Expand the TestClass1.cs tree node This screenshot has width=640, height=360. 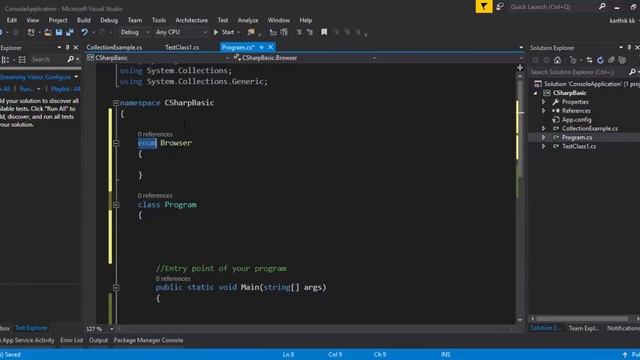[x=543, y=147]
